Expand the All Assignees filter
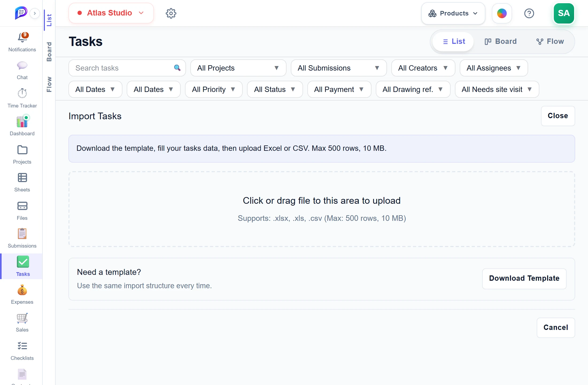The width and height of the screenshot is (588, 385). coord(494,68)
